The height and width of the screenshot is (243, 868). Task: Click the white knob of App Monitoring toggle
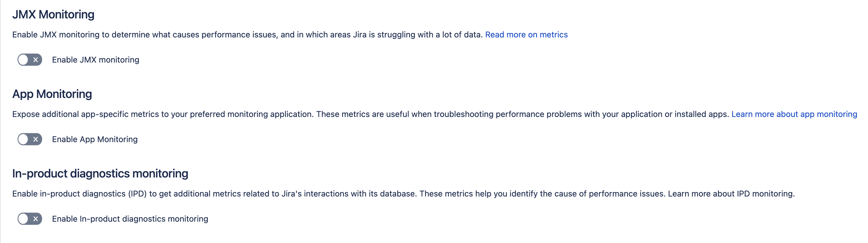pos(23,139)
